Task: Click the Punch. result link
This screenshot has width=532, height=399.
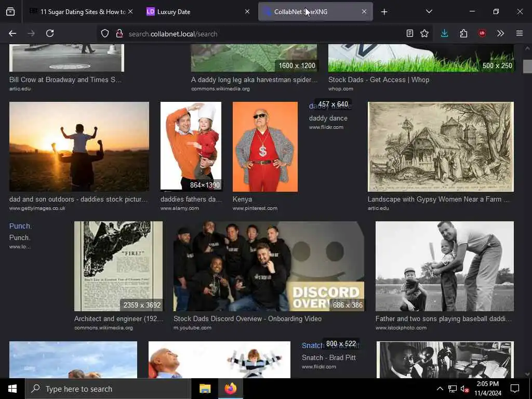Action: (20, 226)
